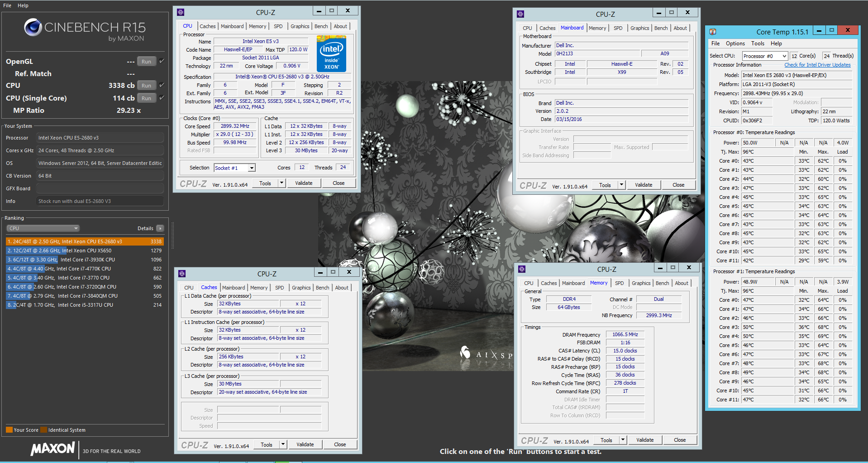The width and height of the screenshot is (868, 463).
Task: Click CPU-Z app icon in Memory window title
Action: pos(522,269)
